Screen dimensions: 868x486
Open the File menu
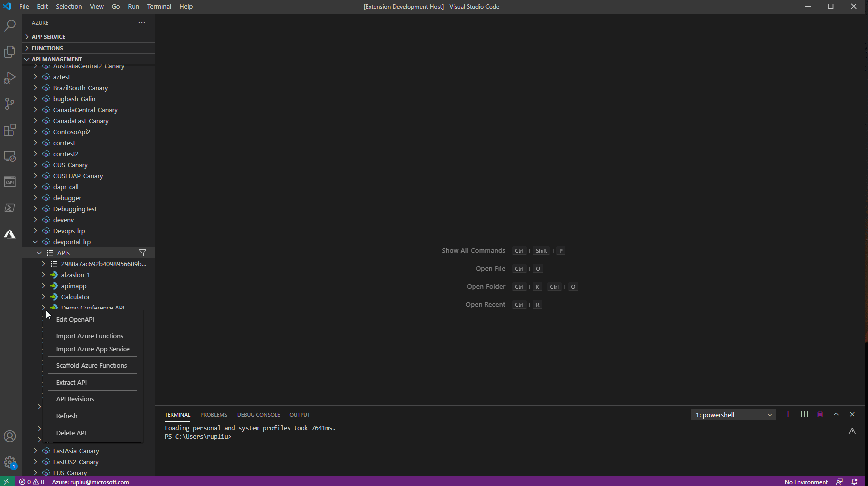click(x=24, y=6)
